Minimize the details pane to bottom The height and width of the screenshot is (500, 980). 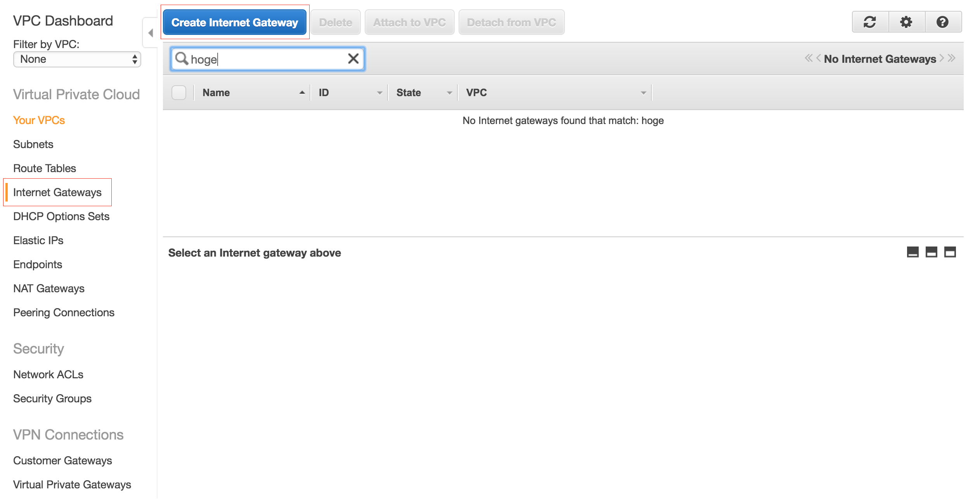click(x=912, y=252)
